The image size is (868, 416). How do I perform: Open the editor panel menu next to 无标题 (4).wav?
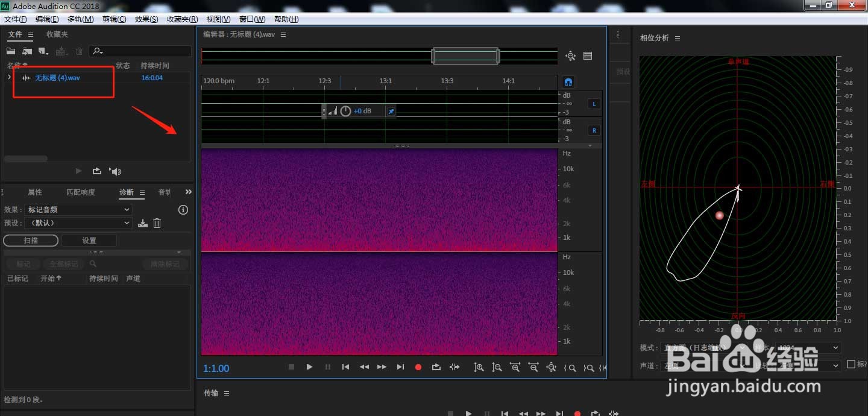(283, 35)
